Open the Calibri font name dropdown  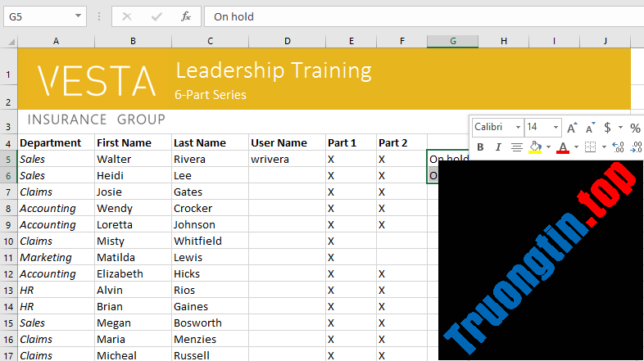click(x=519, y=127)
